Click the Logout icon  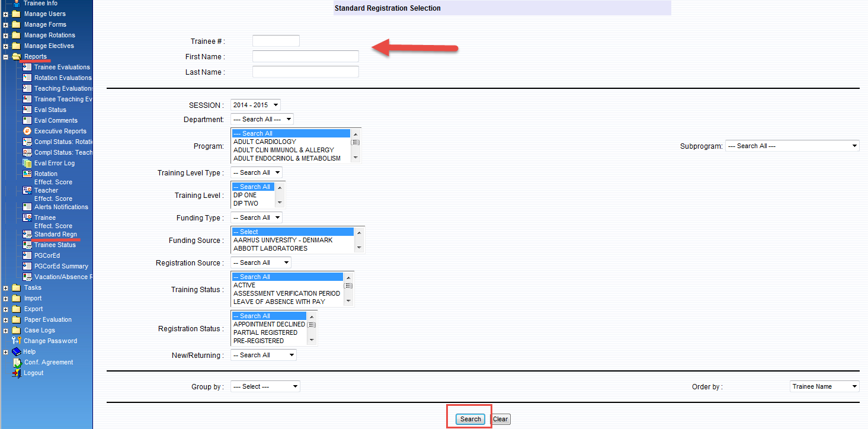click(x=17, y=373)
